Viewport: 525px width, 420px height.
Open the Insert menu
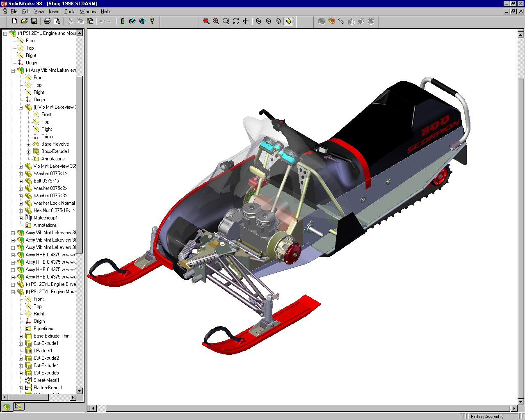54,11
